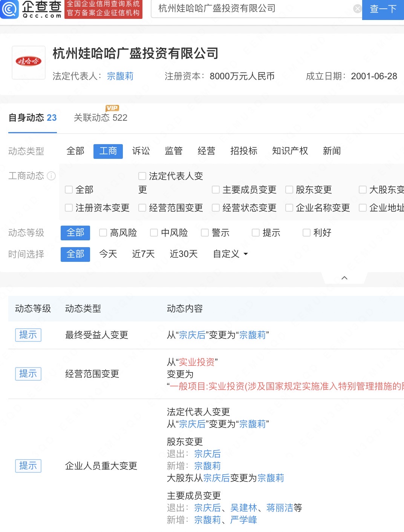This screenshot has width=404, height=532.
Task: Select the 招投标 dynamic type
Action: [244, 151]
